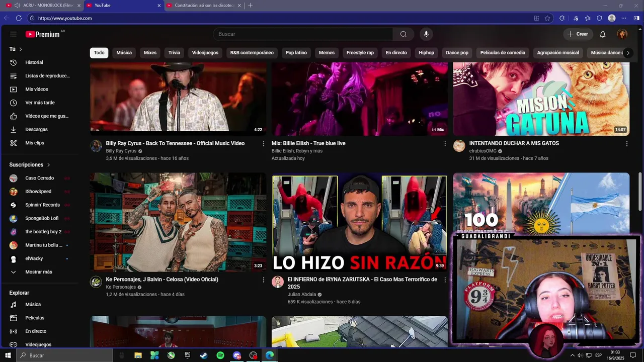
Task: Open a new browser tab
Action: point(251,6)
